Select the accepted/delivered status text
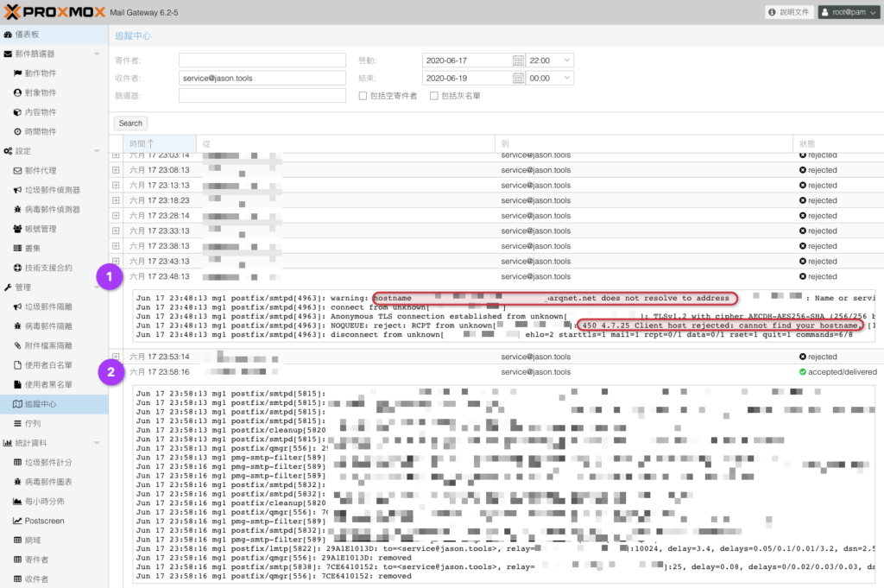Screen dimensions: 884x588 843,372
